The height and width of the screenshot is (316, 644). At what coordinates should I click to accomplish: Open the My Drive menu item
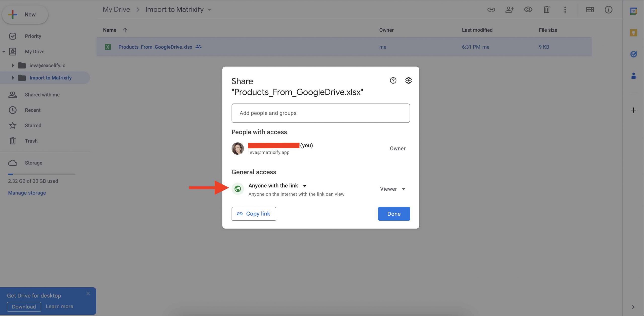(x=34, y=51)
